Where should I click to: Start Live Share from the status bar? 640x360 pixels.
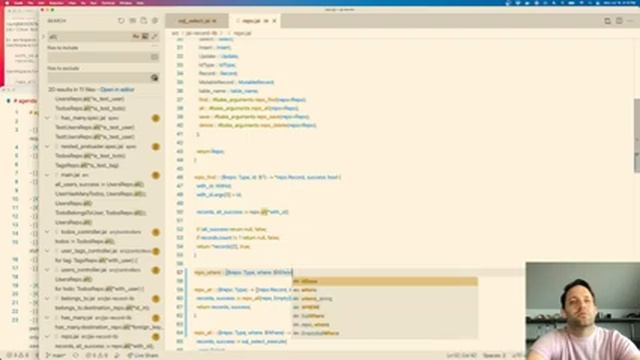143,356
